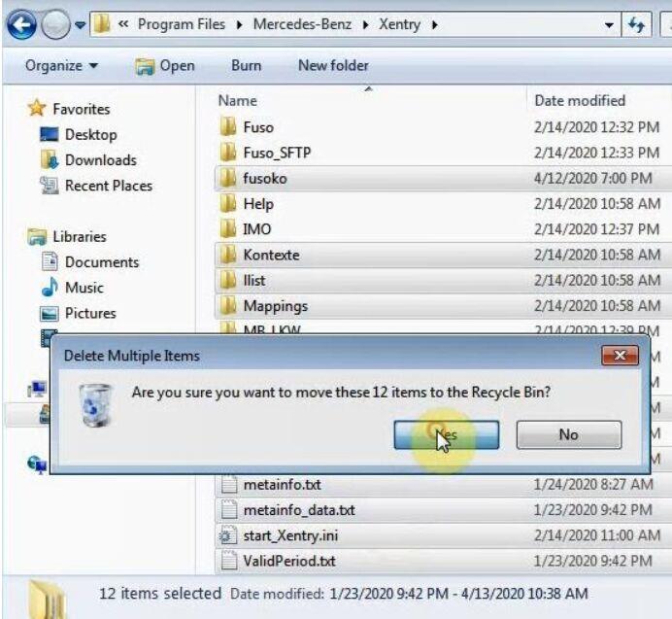Click the Desktop icon in sidebar
The image size is (672, 619).
click(50, 134)
